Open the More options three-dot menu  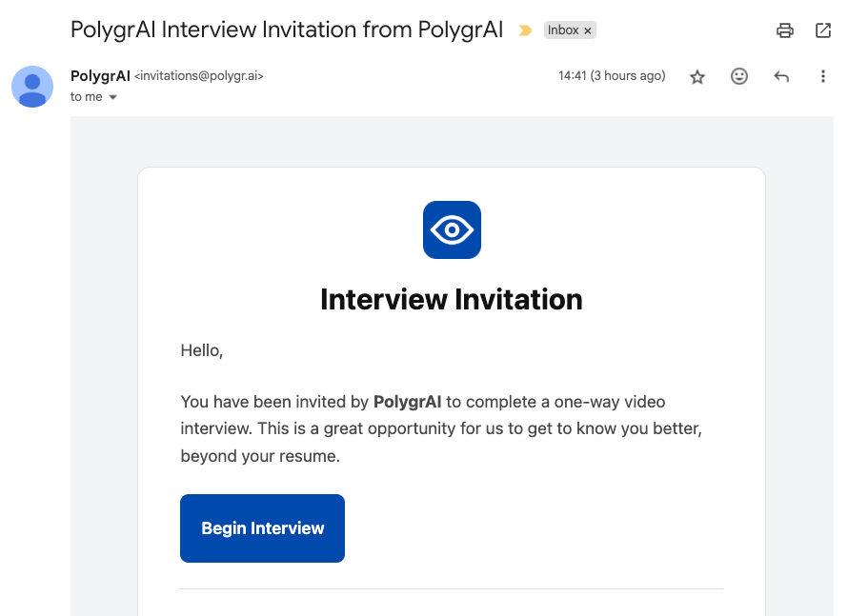[822, 76]
